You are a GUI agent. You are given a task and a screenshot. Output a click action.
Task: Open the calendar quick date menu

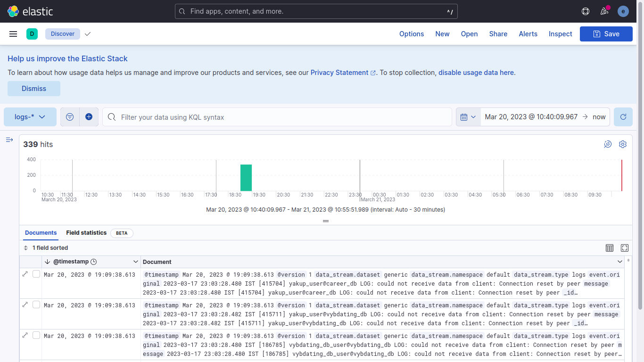coord(468,117)
